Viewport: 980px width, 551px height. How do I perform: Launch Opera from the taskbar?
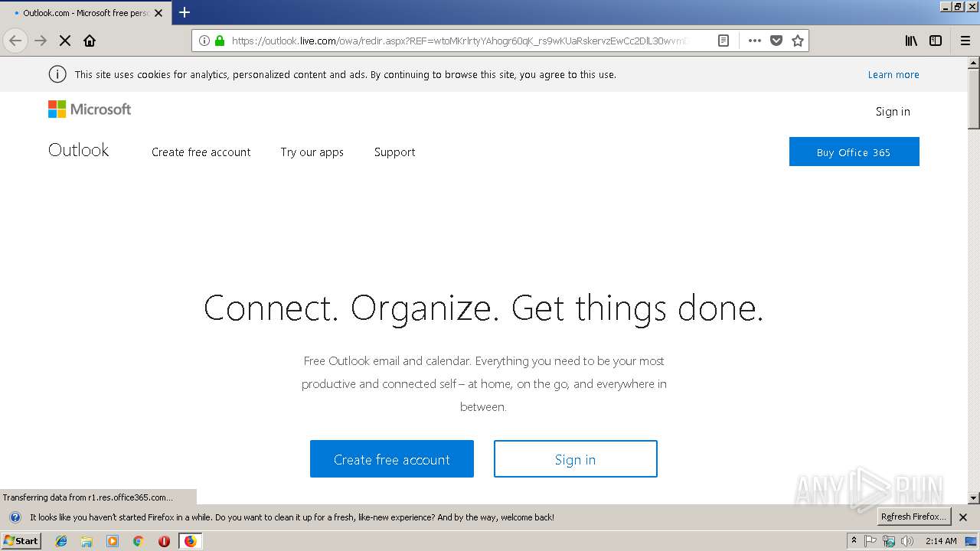tap(164, 541)
